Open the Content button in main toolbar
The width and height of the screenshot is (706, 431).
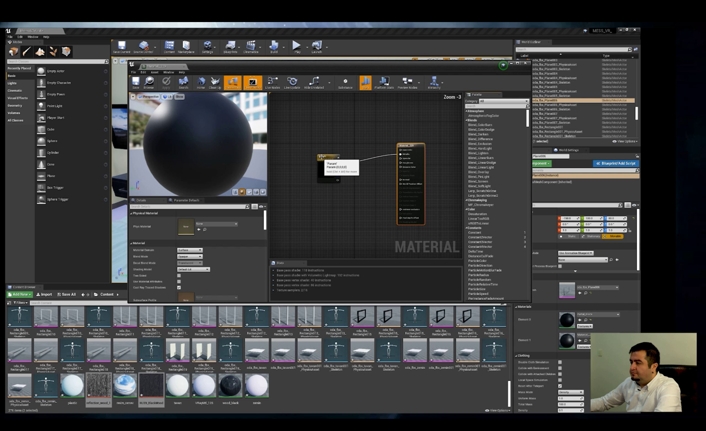point(169,47)
